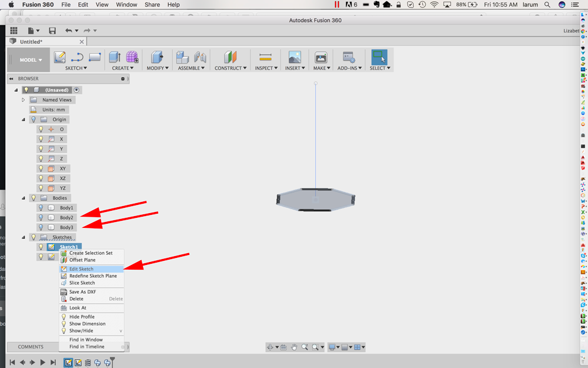Screen dimensions: 588x368
Task: Click the Add-Ins scripts icon
Action: [x=349, y=57]
